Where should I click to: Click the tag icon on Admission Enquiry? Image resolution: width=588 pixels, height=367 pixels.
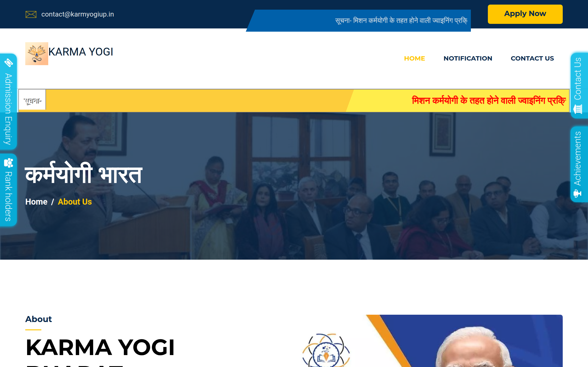coord(8,63)
